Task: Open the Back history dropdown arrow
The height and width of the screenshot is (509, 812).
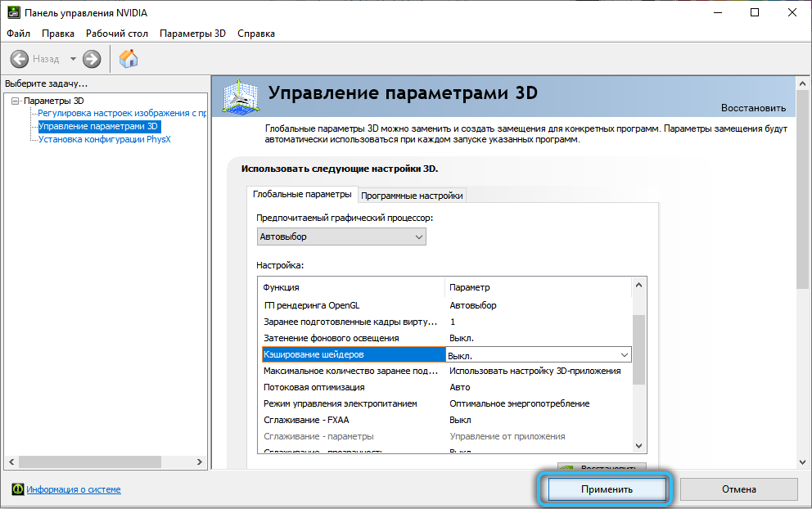Action: coord(73,59)
